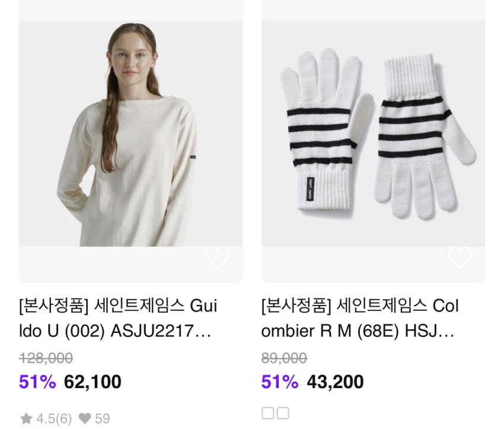Select the first white color swatch under gloves

(268, 413)
